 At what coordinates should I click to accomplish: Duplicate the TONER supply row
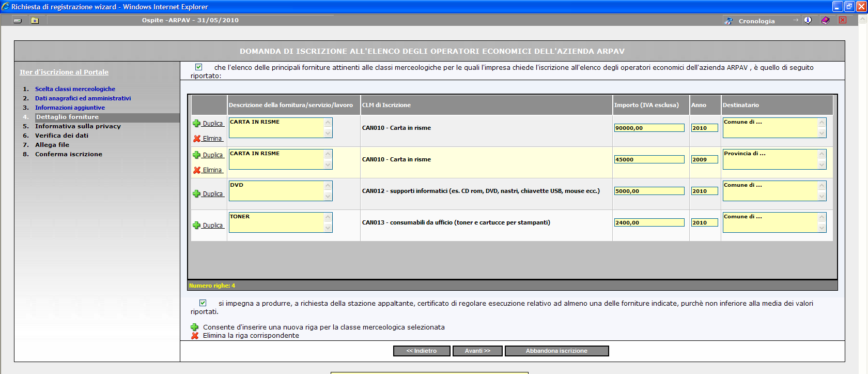(x=208, y=225)
